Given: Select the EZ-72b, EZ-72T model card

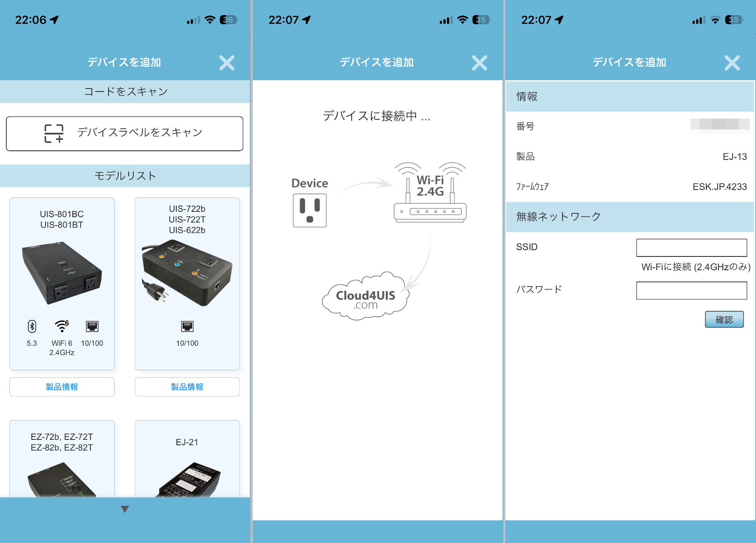Looking at the screenshot, I should click(x=62, y=459).
